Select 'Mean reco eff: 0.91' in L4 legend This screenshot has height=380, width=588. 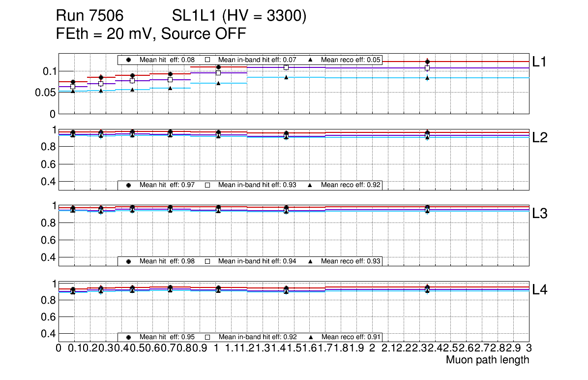click(350, 337)
